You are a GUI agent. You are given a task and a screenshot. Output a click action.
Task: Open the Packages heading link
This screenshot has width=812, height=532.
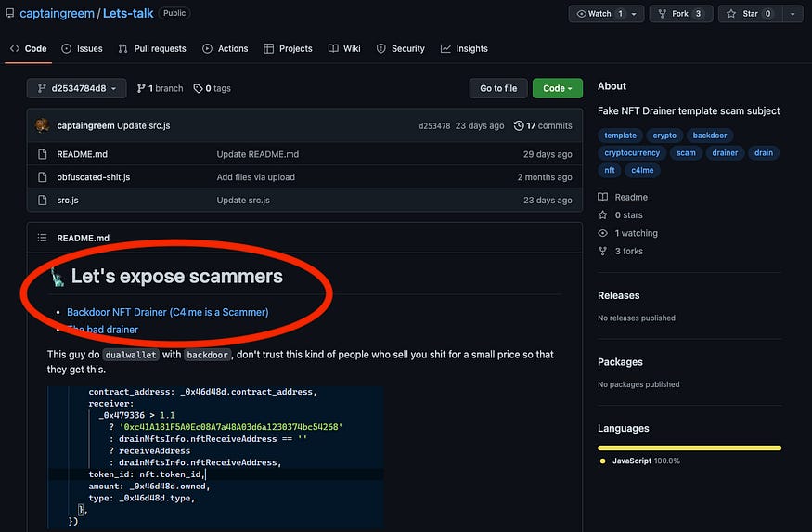pos(620,362)
